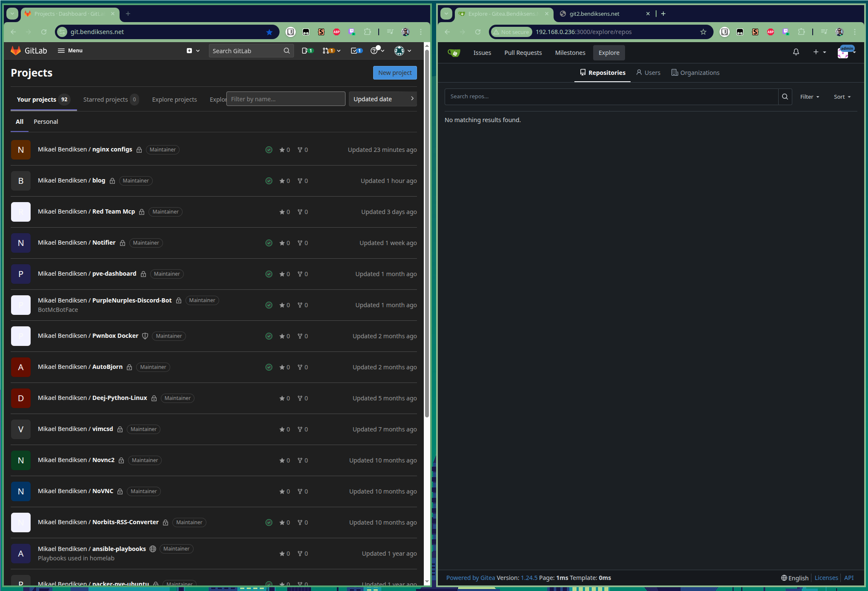Open Gitea Issues menu item

(482, 53)
